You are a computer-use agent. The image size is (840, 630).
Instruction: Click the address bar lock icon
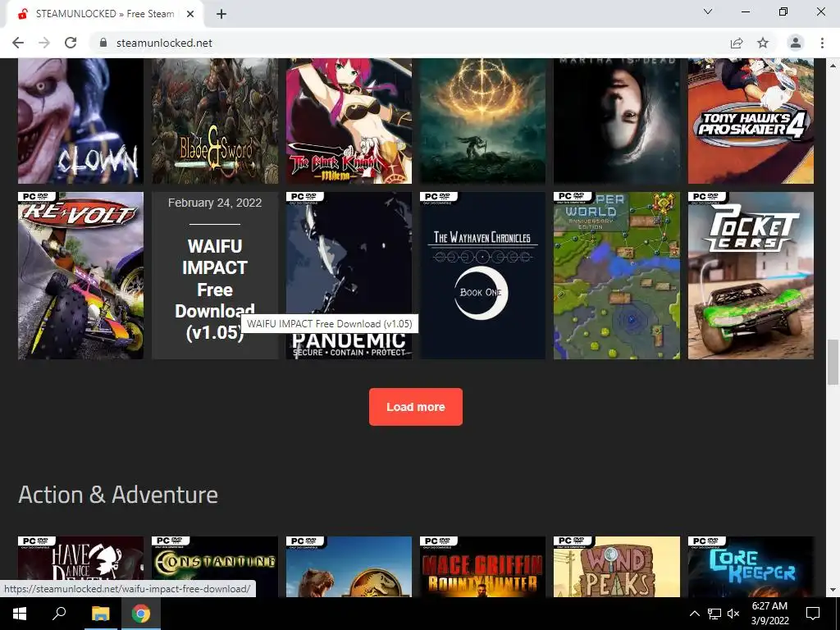[x=103, y=43]
